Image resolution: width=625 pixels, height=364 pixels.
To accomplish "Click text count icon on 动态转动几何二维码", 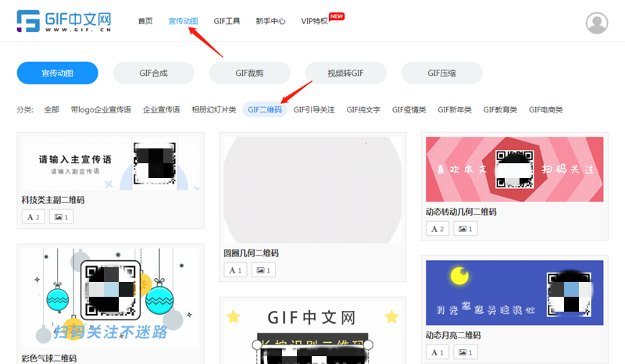I will 437,228.
